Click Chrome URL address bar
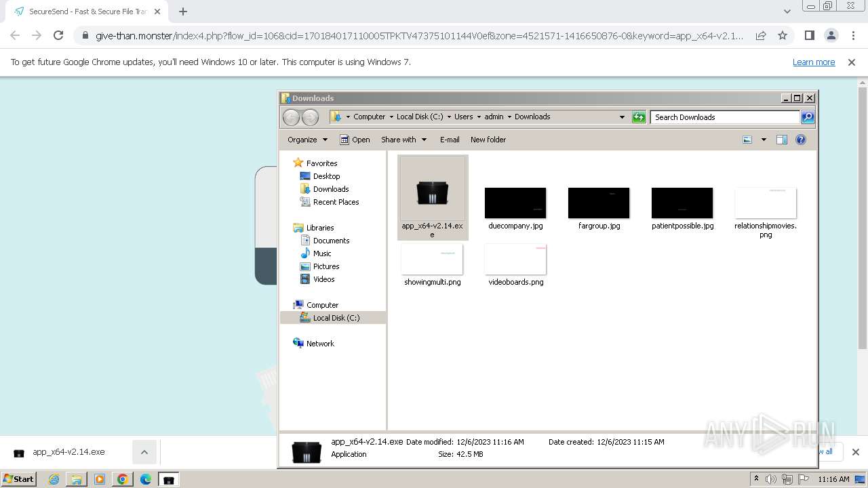 tap(419, 36)
